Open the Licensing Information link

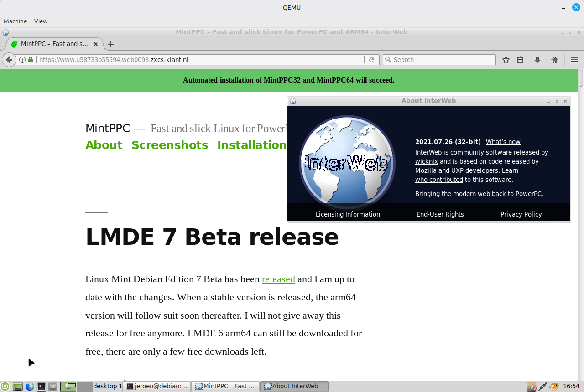[348, 214]
